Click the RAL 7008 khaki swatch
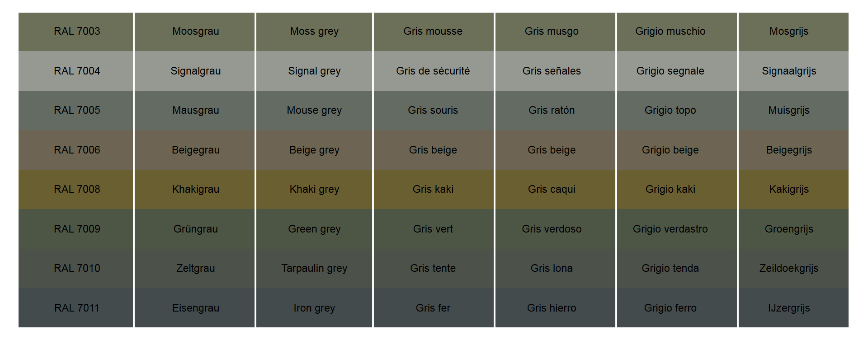Image resolution: width=868 pixels, height=340 pixels. 77,189
